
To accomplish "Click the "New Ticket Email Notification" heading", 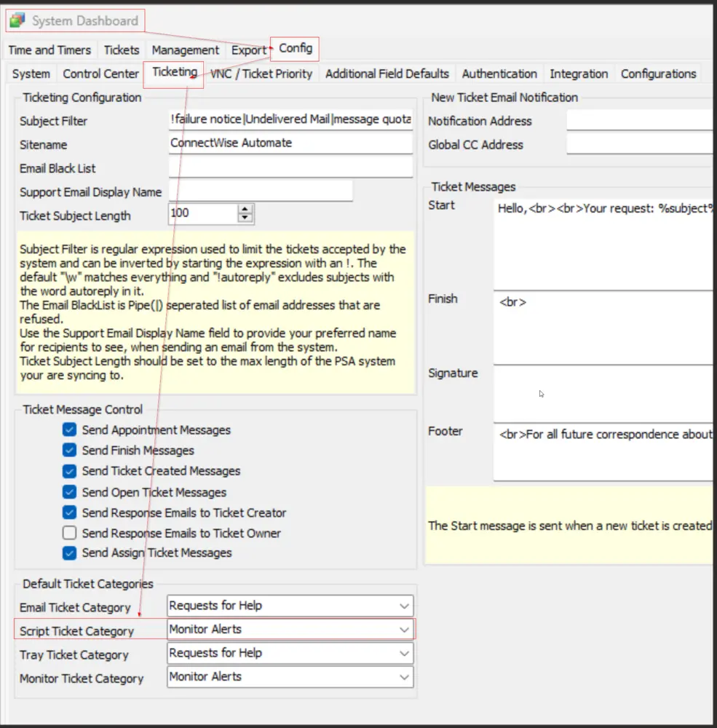I will (x=504, y=98).
